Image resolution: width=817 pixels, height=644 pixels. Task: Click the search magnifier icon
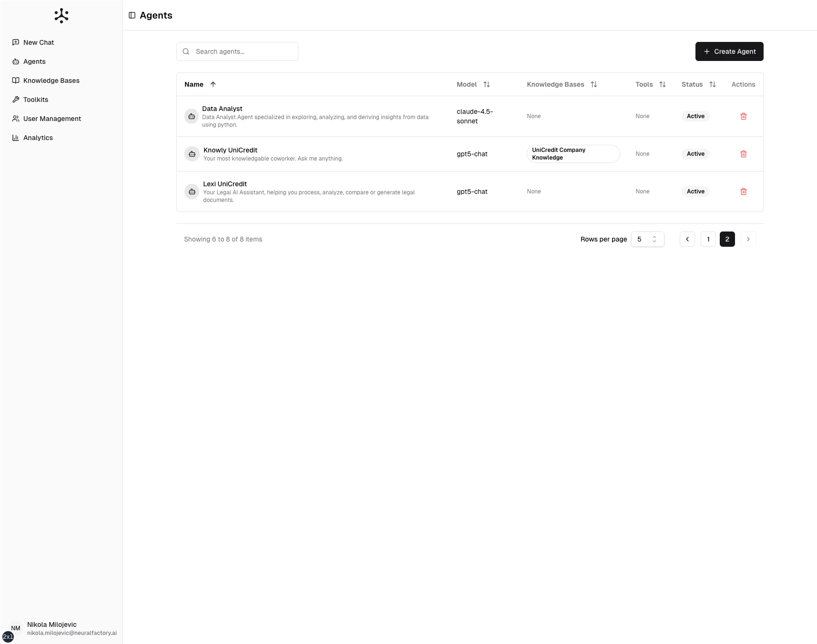[186, 51]
